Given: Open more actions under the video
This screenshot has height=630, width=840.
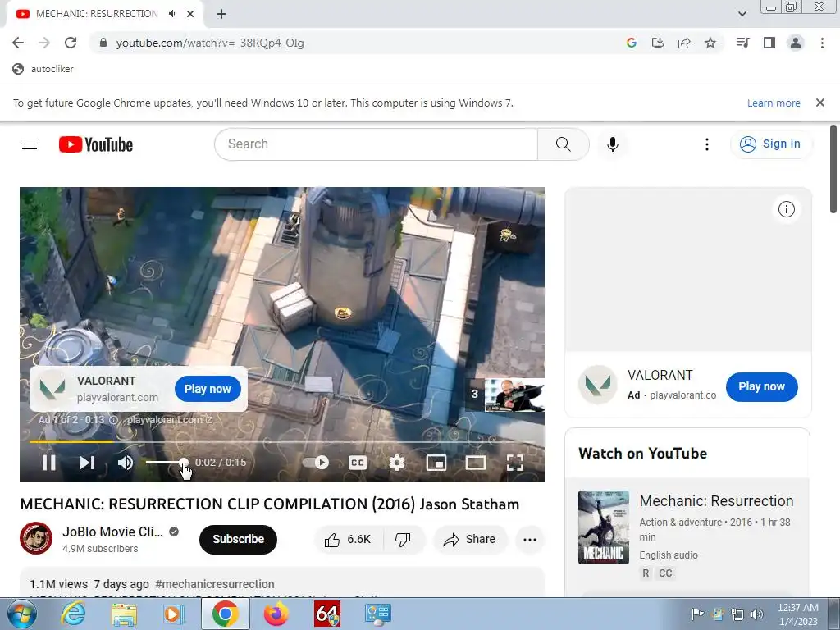Looking at the screenshot, I should 530,540.
